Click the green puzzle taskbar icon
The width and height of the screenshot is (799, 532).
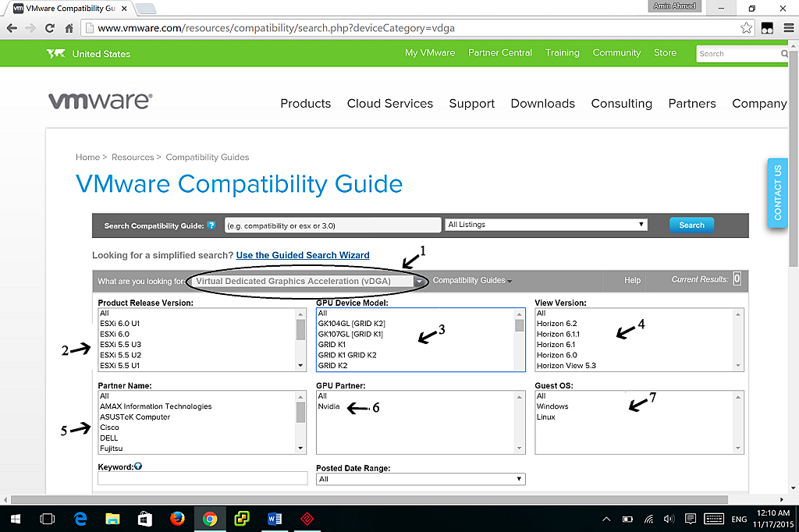click(x=242, y=519)
